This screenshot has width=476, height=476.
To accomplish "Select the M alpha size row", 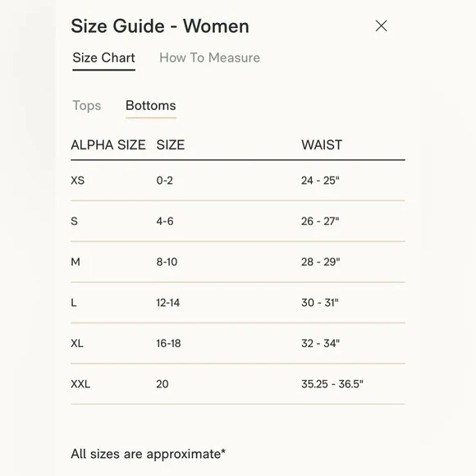I will [x=238, y=262].
